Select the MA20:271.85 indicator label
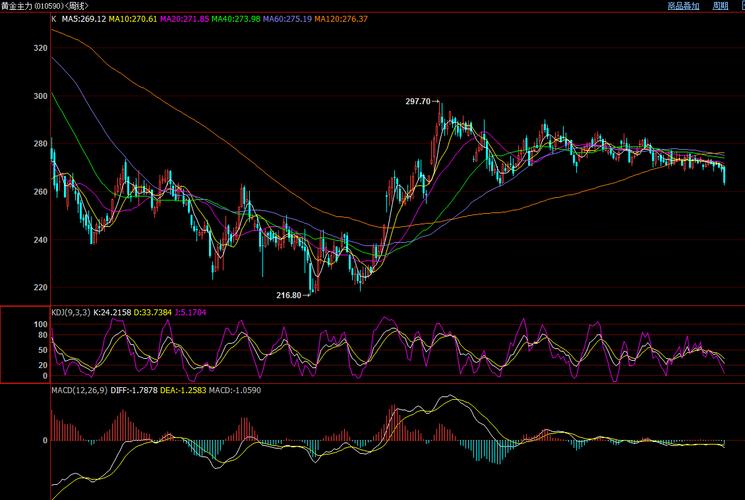The height and width of the screenshot is (500, 745). (184, 19)
